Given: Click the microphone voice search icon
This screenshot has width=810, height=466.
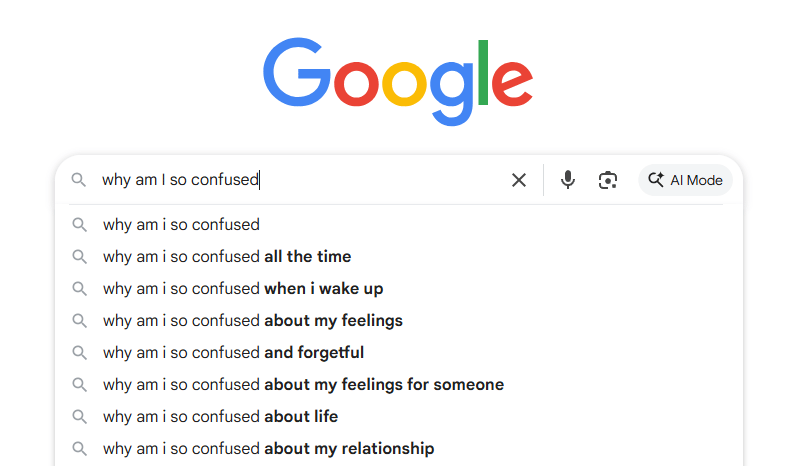Looking at the screenshot, I should pyautogui.click(x=568, y=180).
